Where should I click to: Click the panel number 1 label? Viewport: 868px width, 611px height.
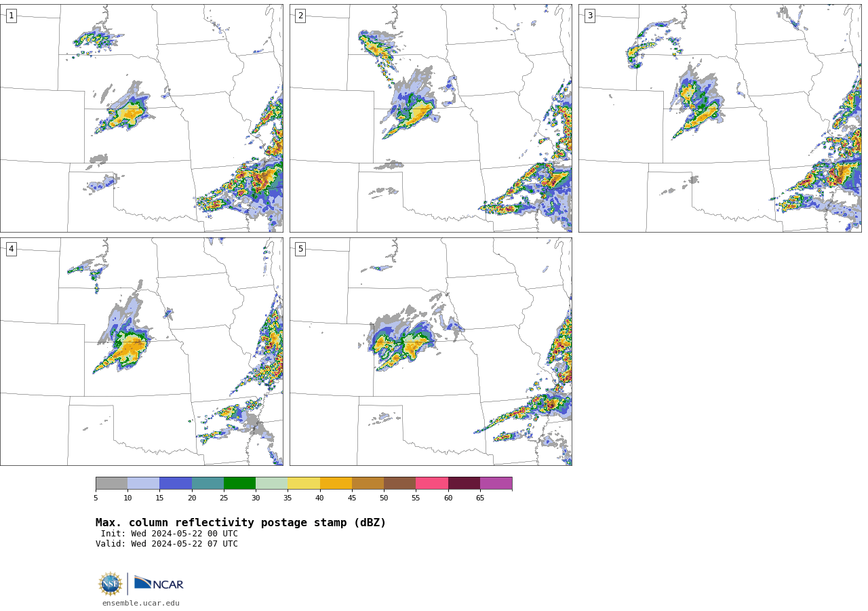tap(11, 16)
